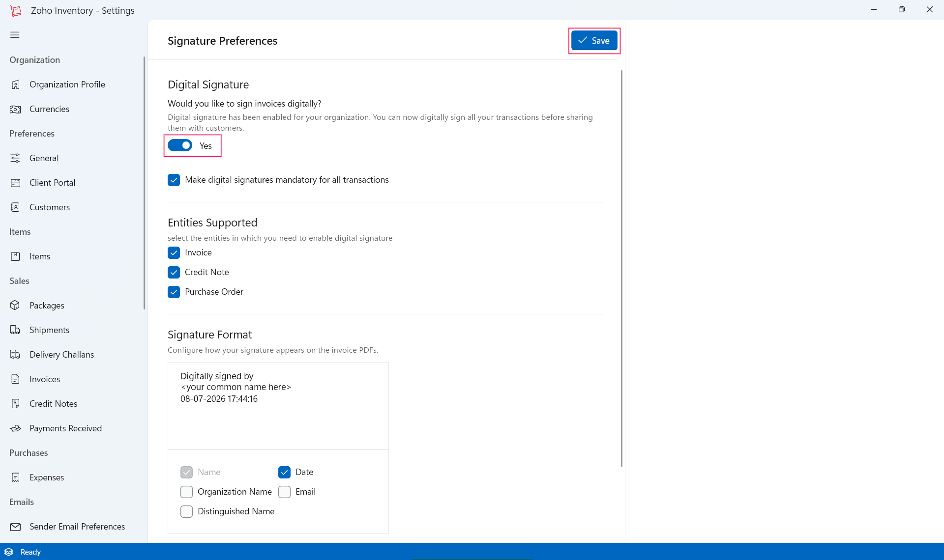The image size is (944, 560).
Task: Click the Zoho Inventory app logo
Action: (x=16, y=10)
